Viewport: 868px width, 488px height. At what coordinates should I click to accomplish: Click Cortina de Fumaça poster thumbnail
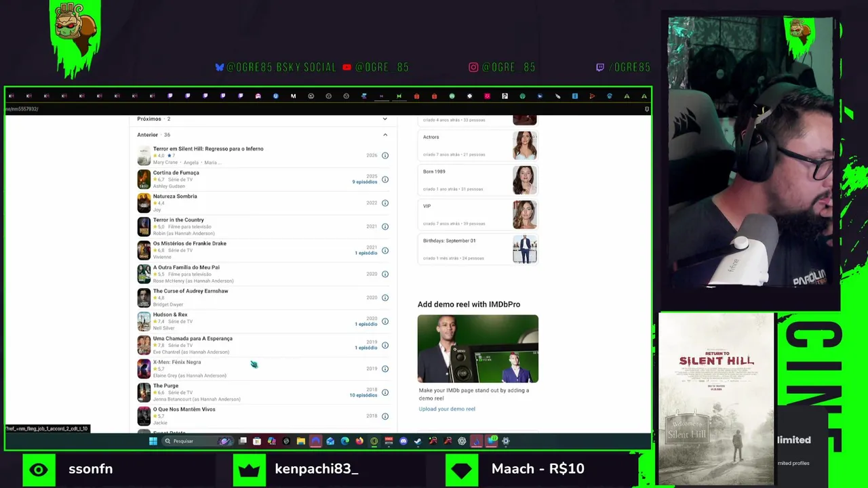[144, 180]
